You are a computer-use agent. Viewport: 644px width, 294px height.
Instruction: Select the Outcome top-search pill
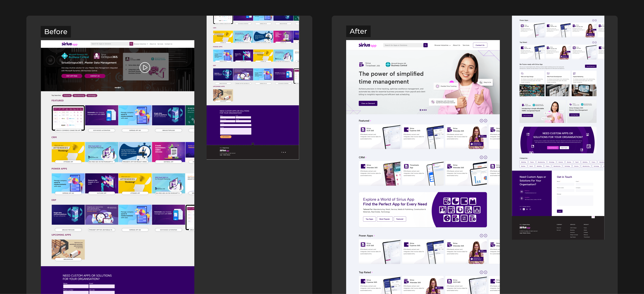pyautogui.click(x=67, y=95)
